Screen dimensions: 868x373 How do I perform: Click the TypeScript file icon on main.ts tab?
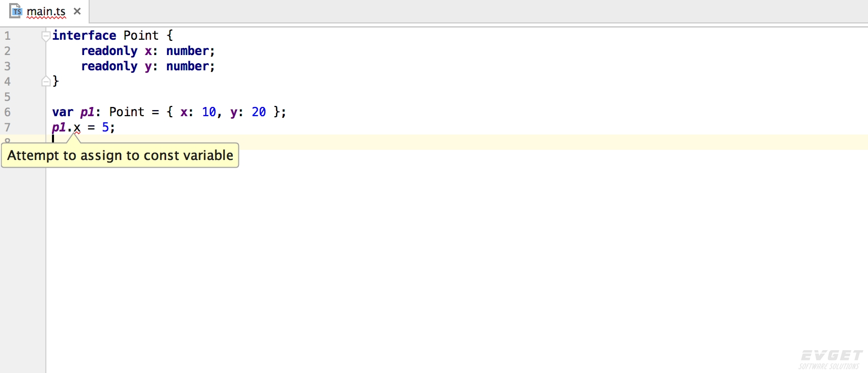(16, 11)
